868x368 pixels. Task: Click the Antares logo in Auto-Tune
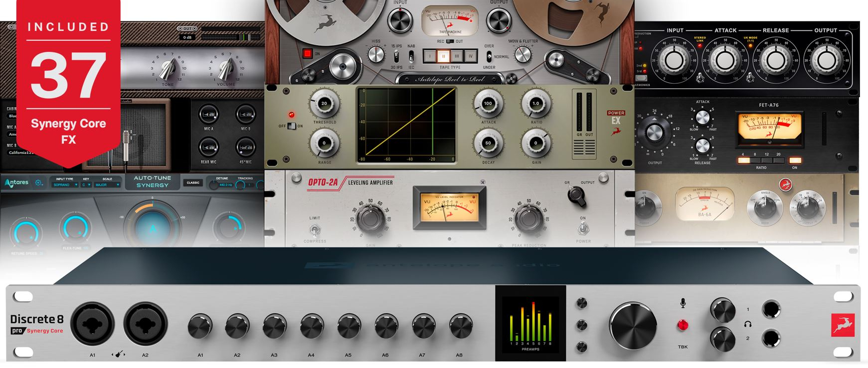pyautogui.click(x=17, y=183)
